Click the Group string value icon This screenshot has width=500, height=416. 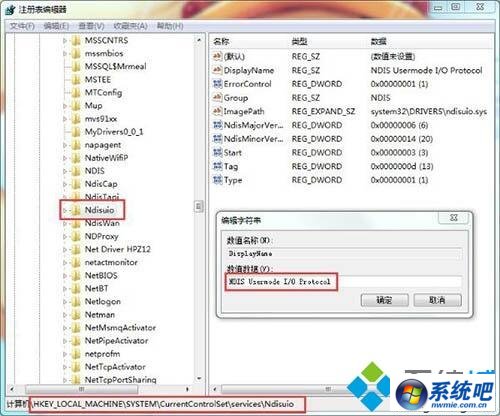click(x=217, y=97)
